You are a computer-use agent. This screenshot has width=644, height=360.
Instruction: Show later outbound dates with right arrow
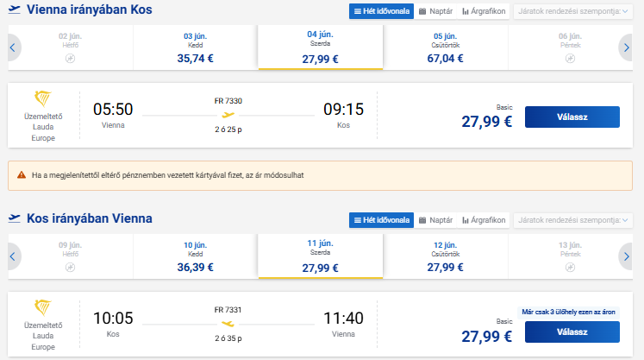tap(626, 47)
